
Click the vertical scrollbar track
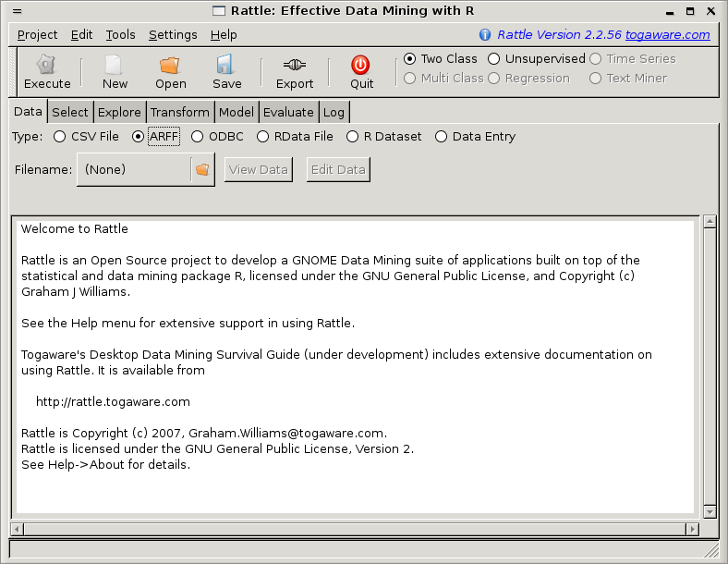(x=710, y=366)
